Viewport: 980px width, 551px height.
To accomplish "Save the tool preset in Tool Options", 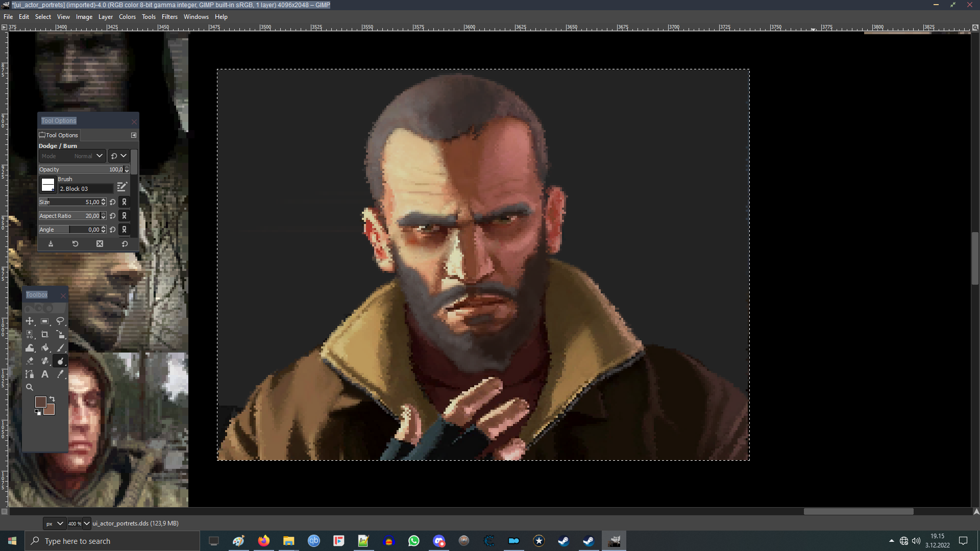I will click(x=51, y=244).
